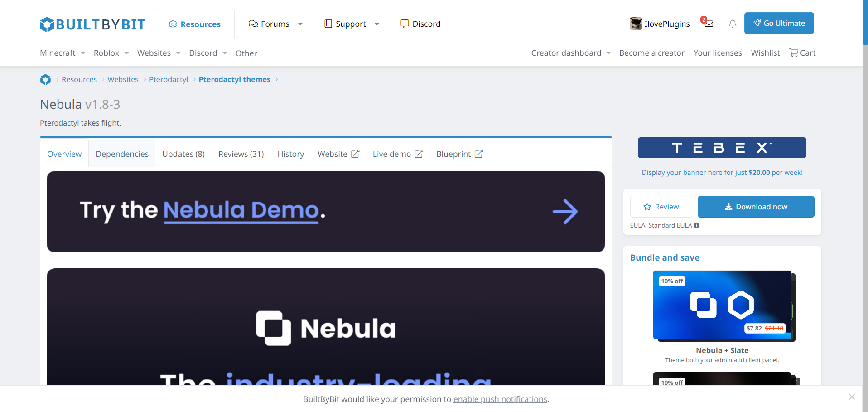868x412 pixels.
Task: Open the Support menu
Action: pyautogui.click(x=345, y=24)
